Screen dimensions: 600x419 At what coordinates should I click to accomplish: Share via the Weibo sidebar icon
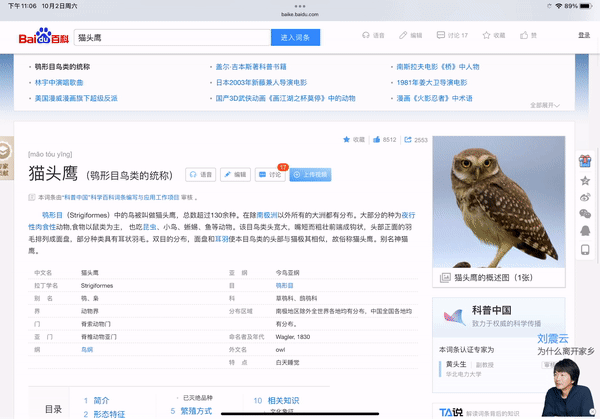(585, 197)
